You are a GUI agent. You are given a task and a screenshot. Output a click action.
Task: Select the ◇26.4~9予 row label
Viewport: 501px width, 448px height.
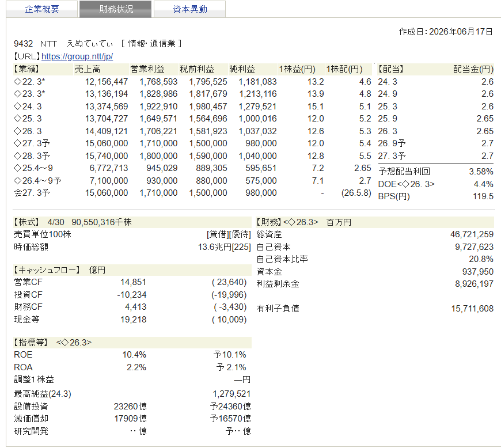37,181
